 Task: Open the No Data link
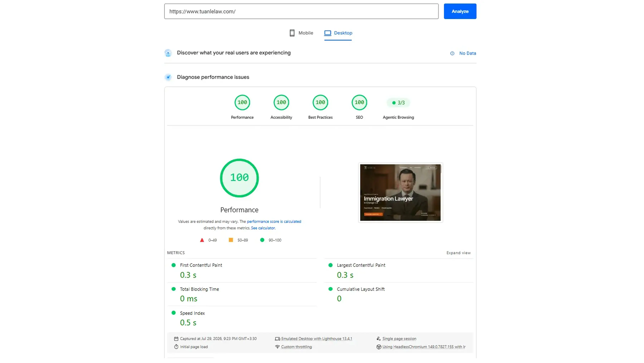[467, 53]
